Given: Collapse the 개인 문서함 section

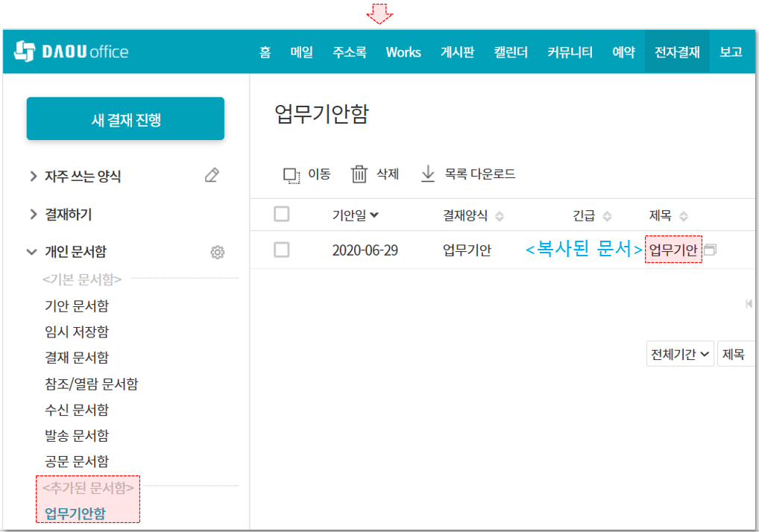Looking at the screenshot, I should (x=32, y=253).
